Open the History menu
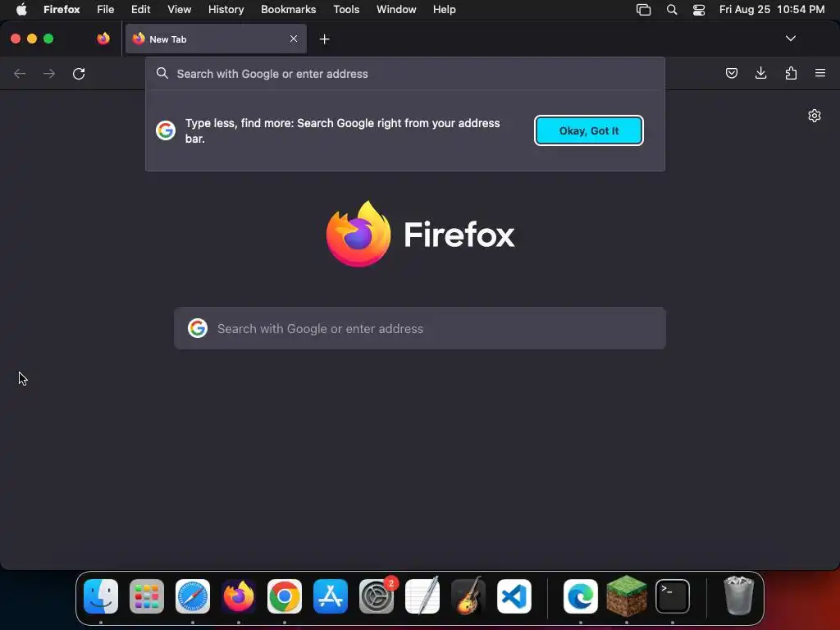840x630 pixels. coord(226,10)
